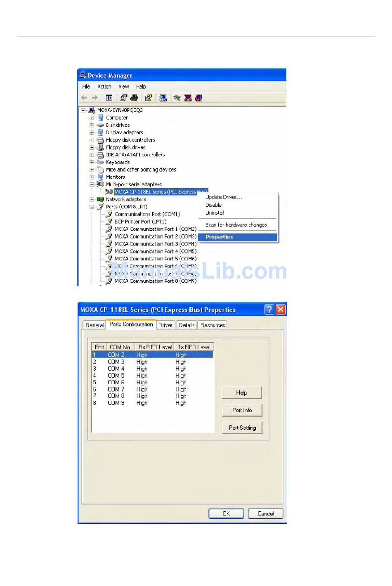Image resolution: width=392 pixels, height=586 pixels.
Task: Switch to the Driver tab
Action: (165, 325)
